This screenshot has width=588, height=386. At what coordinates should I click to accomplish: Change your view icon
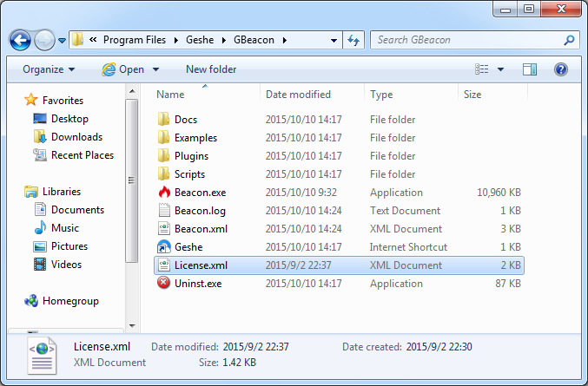click(482, 69)
